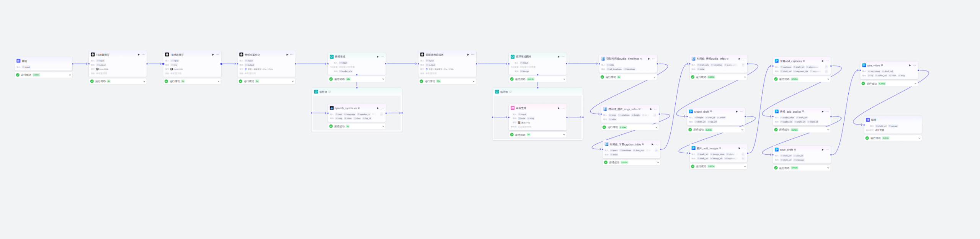Click the 结束 end node icon
Image resolution: width=980 pixels, height=239 pixels.
[x=868, y=120]
